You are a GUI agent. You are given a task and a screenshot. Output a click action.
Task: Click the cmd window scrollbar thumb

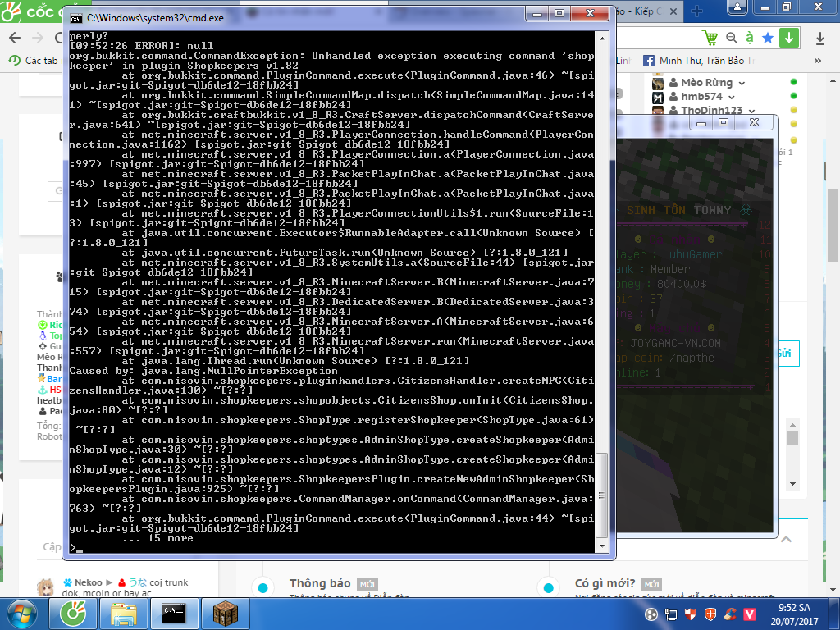tap(601, 495)
